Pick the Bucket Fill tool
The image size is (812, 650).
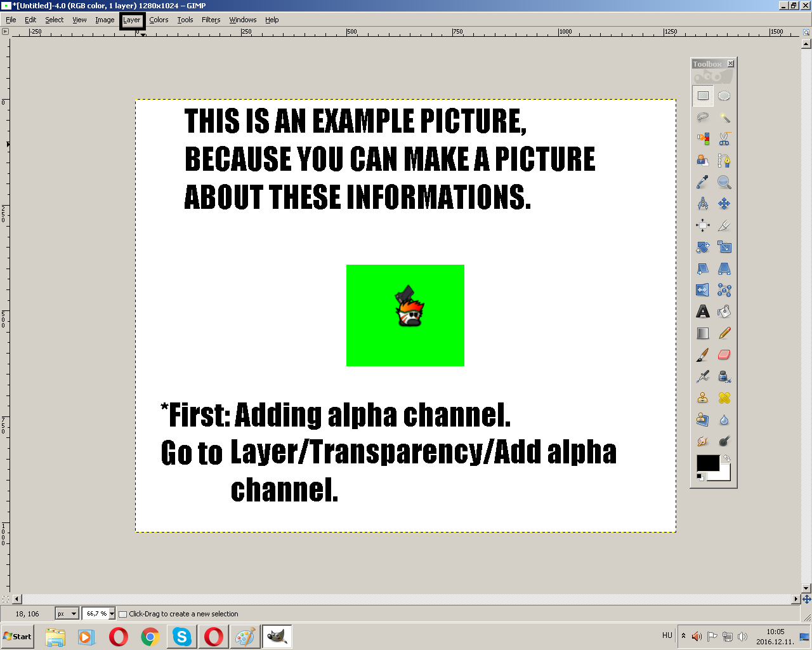pyautogui.click(x=724, y=312)
